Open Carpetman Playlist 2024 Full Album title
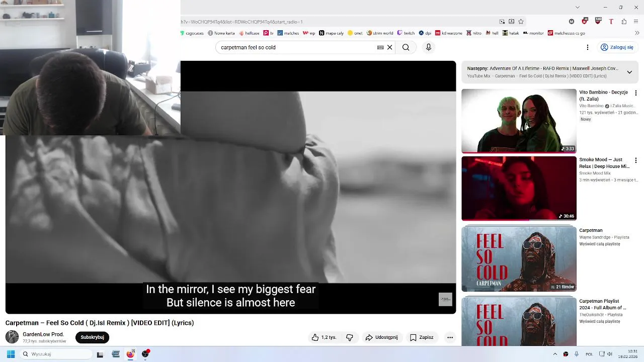The height and width of the screenshot is (362, 644). tap(603, 304)
